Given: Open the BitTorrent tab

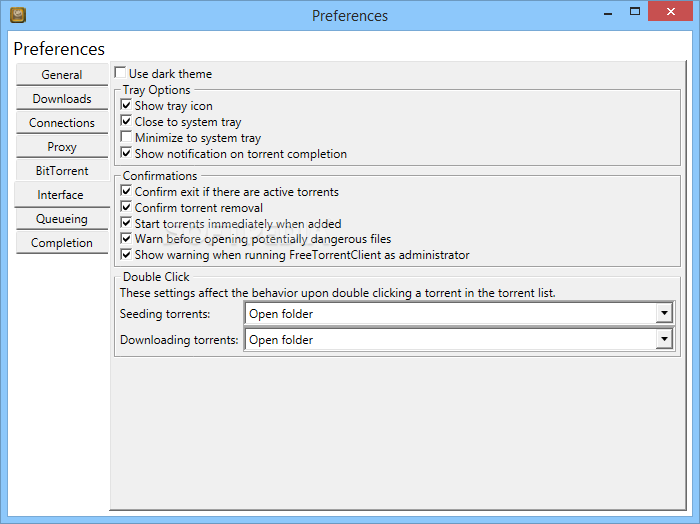Looking at the screenshot, I should tap(62, 171).
